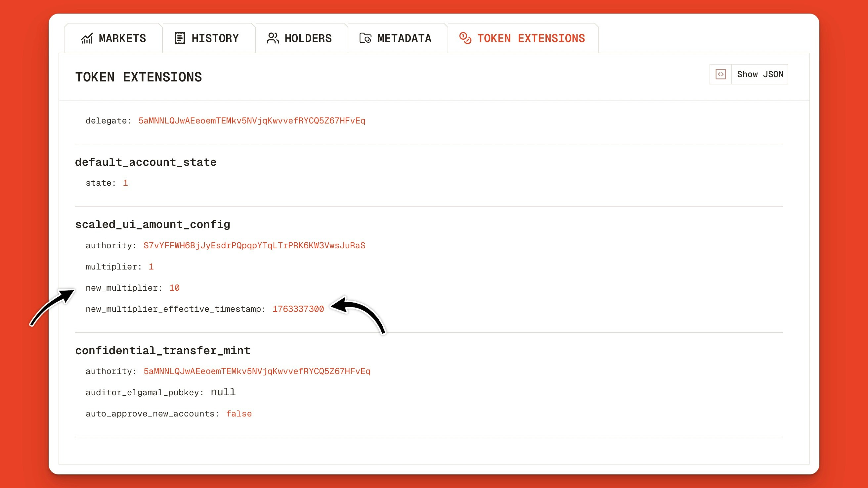Image resolution: width=868 pixels, height=488 pixels.
Task: Click the Holders people icon
Action: coord(273,38)
